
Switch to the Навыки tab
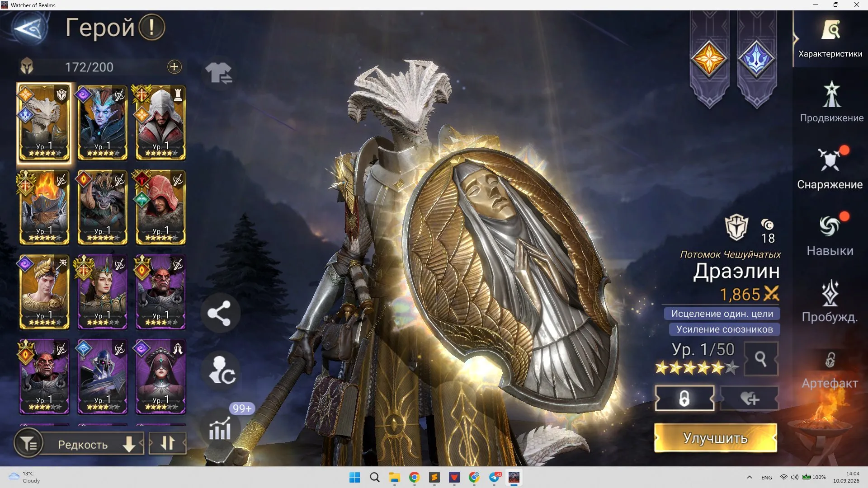[830, 235]
